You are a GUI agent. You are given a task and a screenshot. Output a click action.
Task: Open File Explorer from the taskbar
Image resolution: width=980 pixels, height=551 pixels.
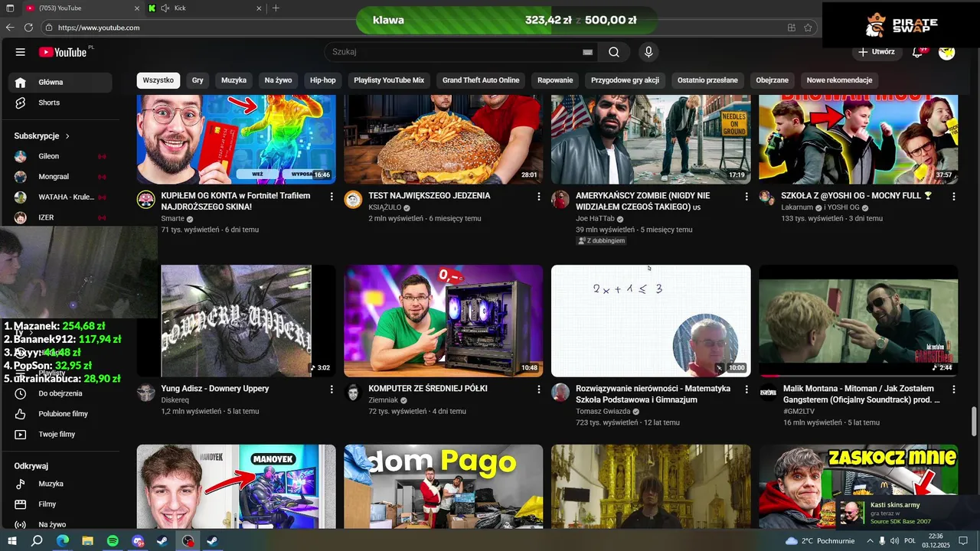click(x=87, y=541)
